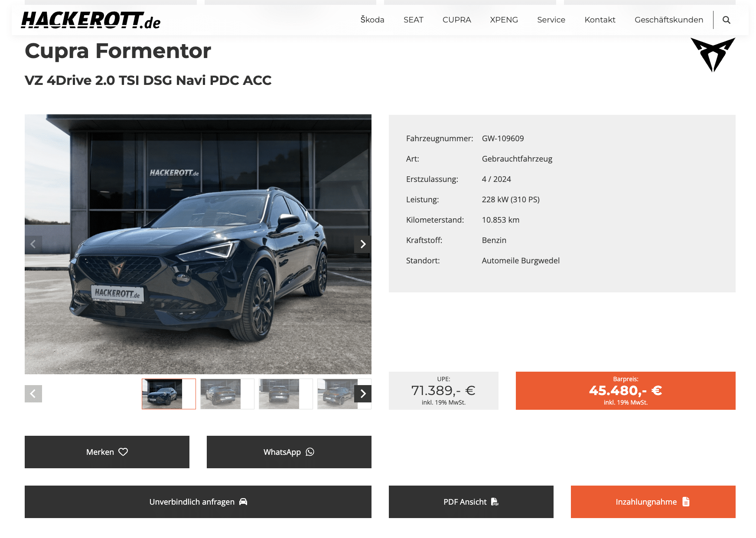Contact dealer via WhatsApp button
The image size is (756, 538).
coord(289,452)
